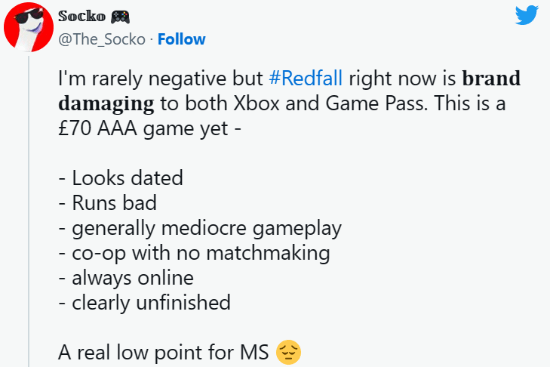Click the "always online" bullet line
The width and height of the screenshot is (550, 367).
pos(126,278)
